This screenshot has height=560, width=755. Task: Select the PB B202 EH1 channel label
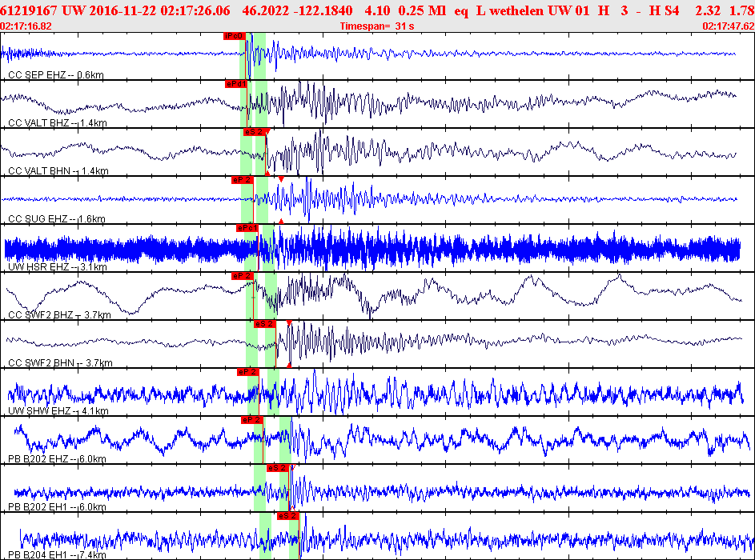click(57, 507)
